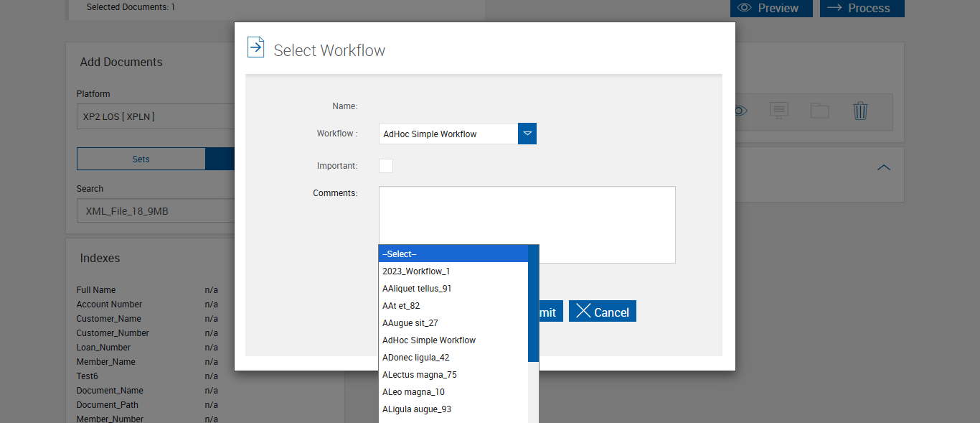Screen dimensions: 980x423
Task: Click the Select Workflow document arrow icon
Action: coord(255,47)
